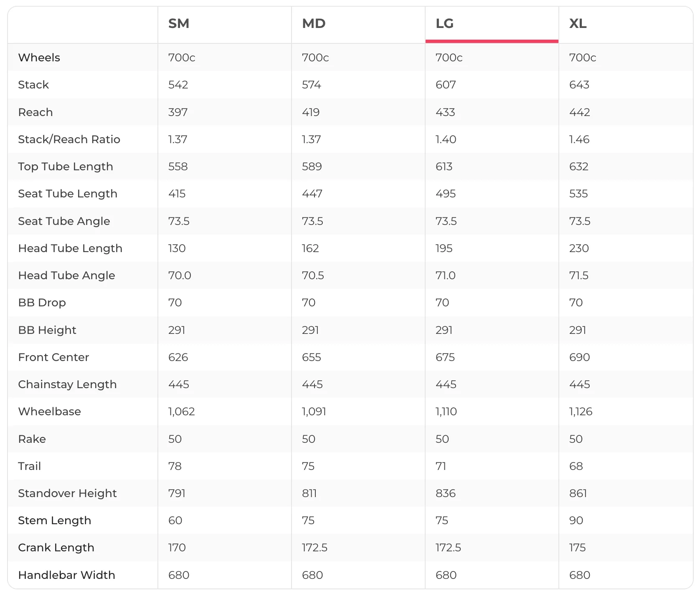Click the XL Head Tube Length value 230
The image size is (700, 596).
coord(579,248)
